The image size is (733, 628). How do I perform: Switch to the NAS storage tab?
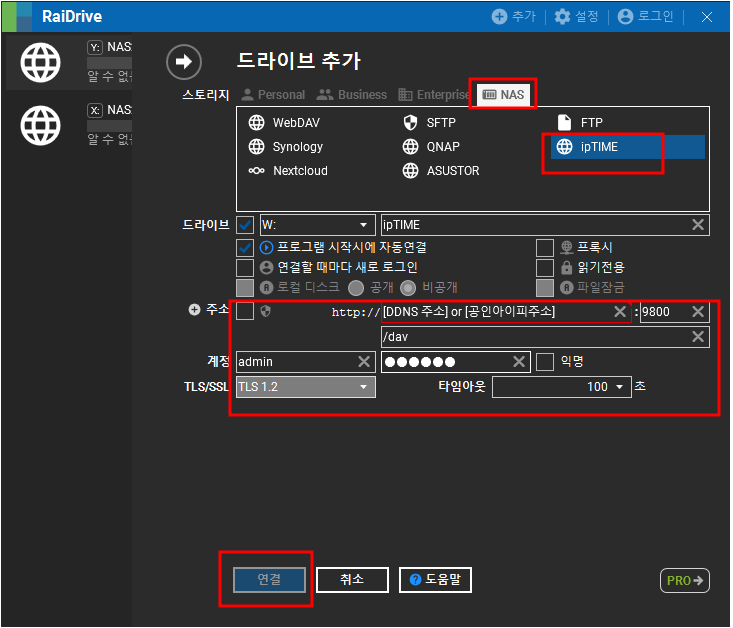(x=503, y=95)
